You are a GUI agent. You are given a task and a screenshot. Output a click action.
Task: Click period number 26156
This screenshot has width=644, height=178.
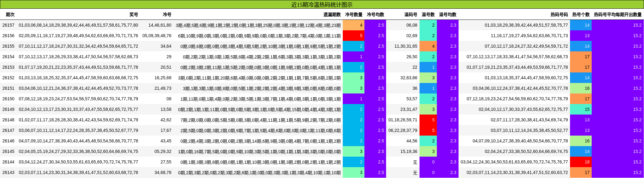tap(8, 36)
